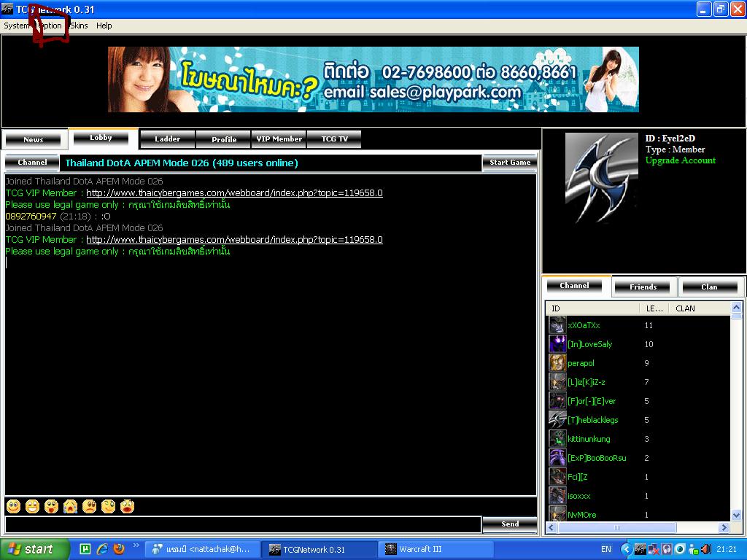Click the chat message input field
Viewport: 747px width, 560px height.
pos(243,524)
